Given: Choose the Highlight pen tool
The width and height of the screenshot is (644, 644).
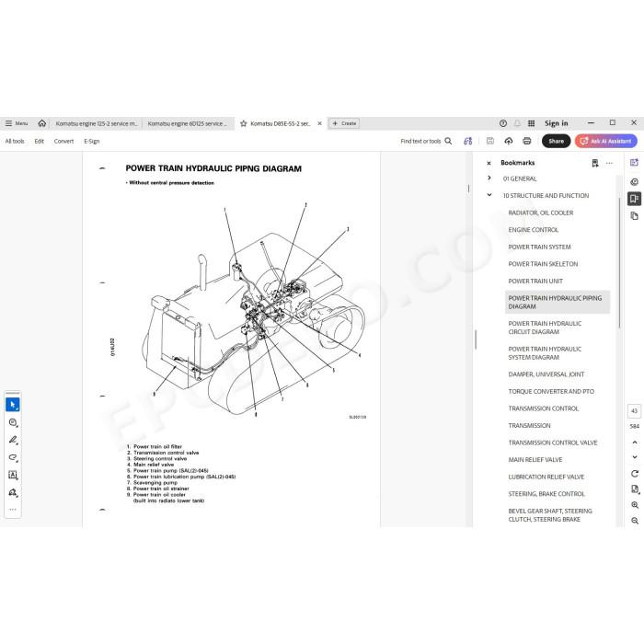Looking at the screenshot, I should point(13,440).
